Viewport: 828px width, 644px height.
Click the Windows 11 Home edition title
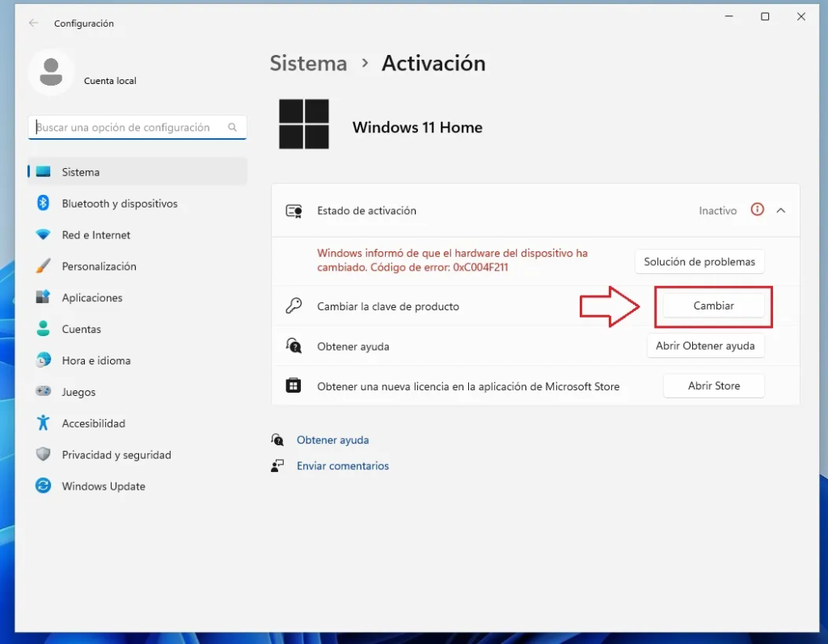417,127
